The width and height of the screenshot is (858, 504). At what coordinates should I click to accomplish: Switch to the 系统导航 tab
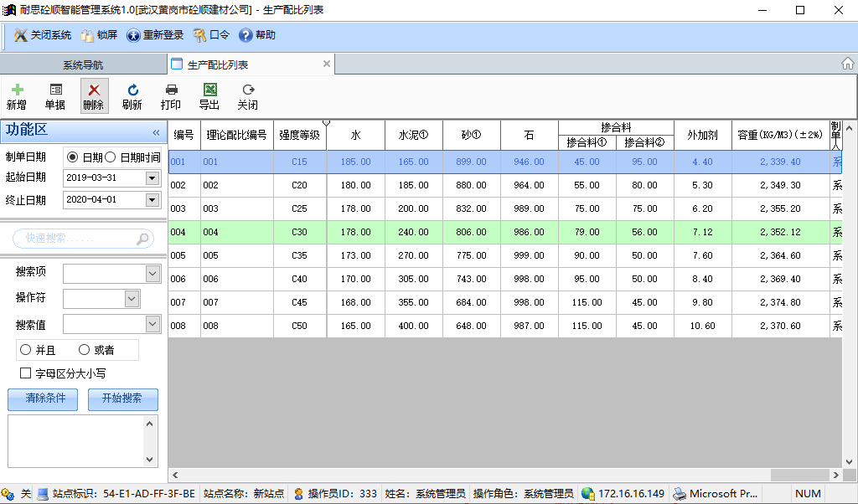click(83, 64)
